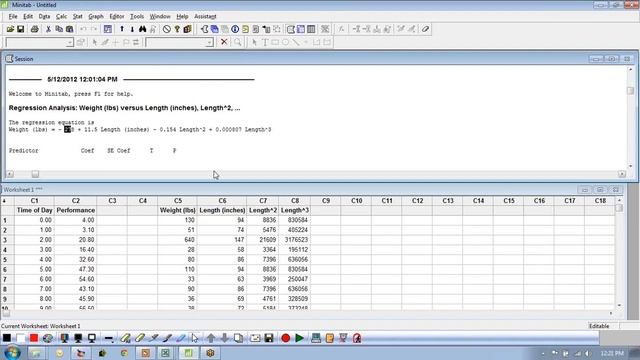Click the Excel icon in taskbar
The width and height of the screenshot is (640, 360).
tap(165, 353)
